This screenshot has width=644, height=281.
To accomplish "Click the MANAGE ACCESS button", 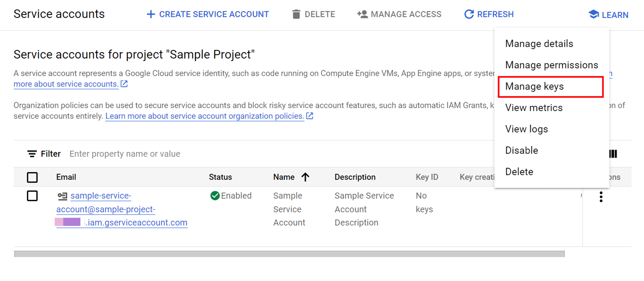I will pos(399,14).
